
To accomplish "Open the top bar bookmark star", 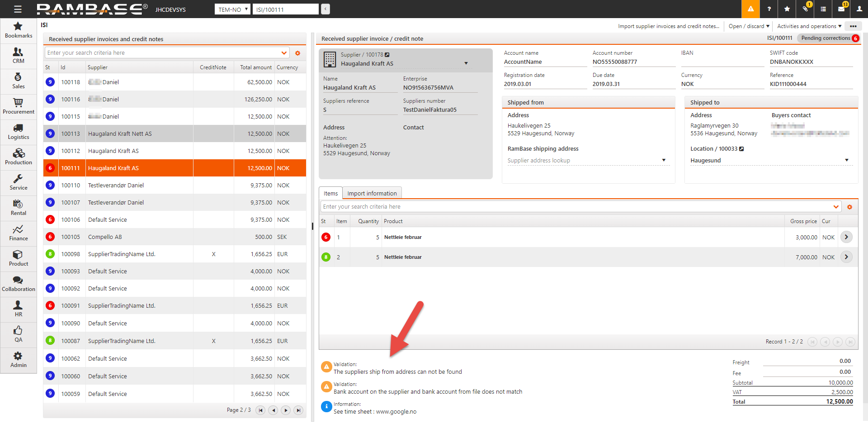I will [787, 9].
